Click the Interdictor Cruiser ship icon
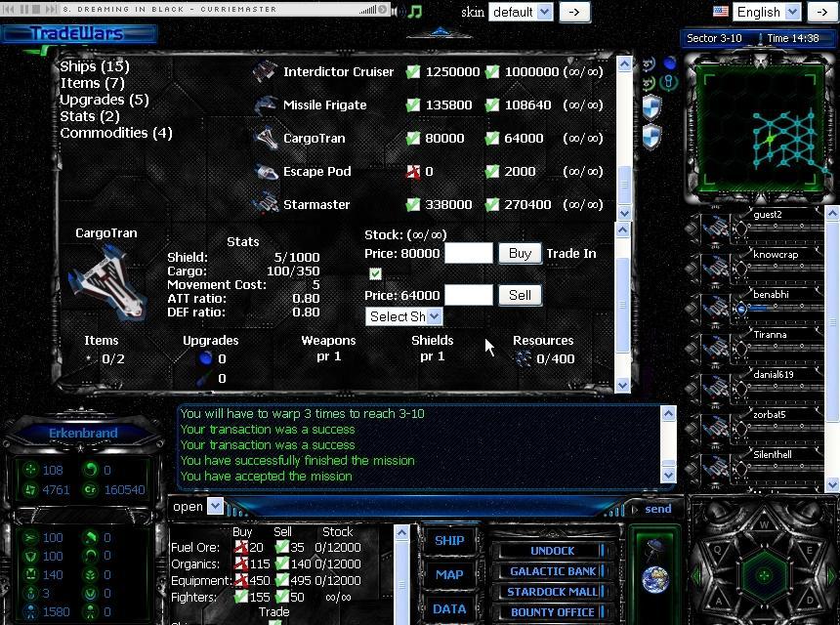Screen dimensions: 840x625 266,72
